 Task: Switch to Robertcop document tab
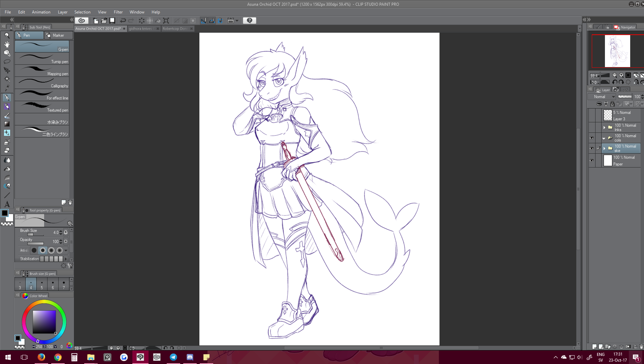(x=175, y=29)
